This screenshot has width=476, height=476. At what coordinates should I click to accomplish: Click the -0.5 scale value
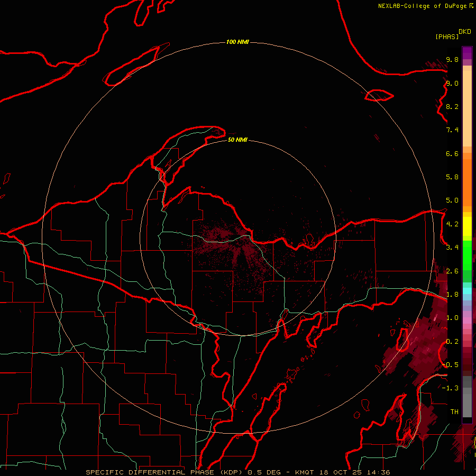[450, 365]
